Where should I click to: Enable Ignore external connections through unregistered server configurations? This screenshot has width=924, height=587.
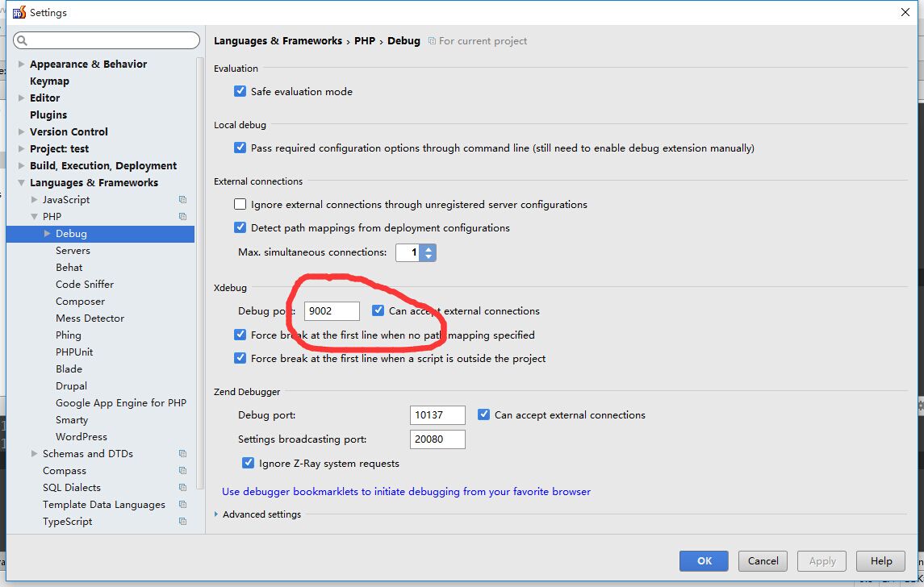click(240, 204)
